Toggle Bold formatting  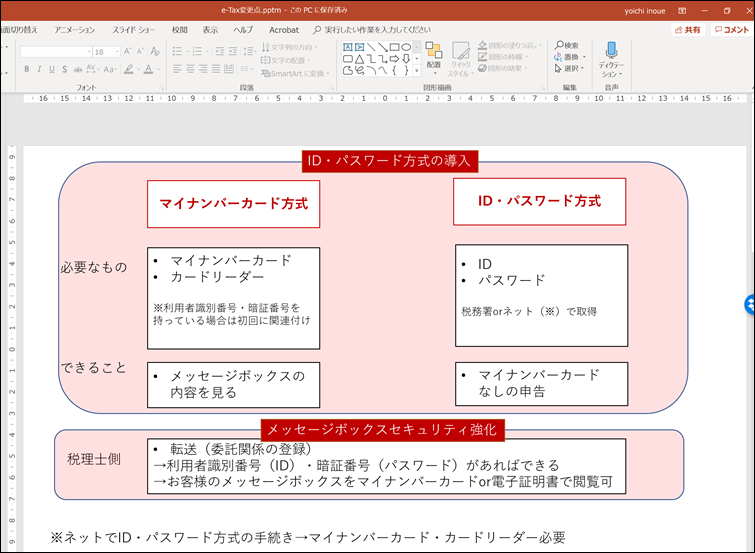pyautogui.click(x=26, y=69)
